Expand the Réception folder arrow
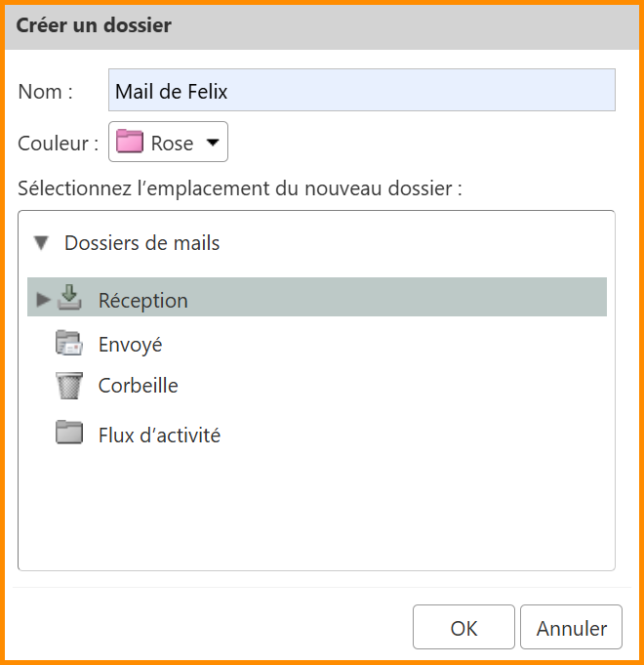The image size is (644, 665). click(43, 300)
